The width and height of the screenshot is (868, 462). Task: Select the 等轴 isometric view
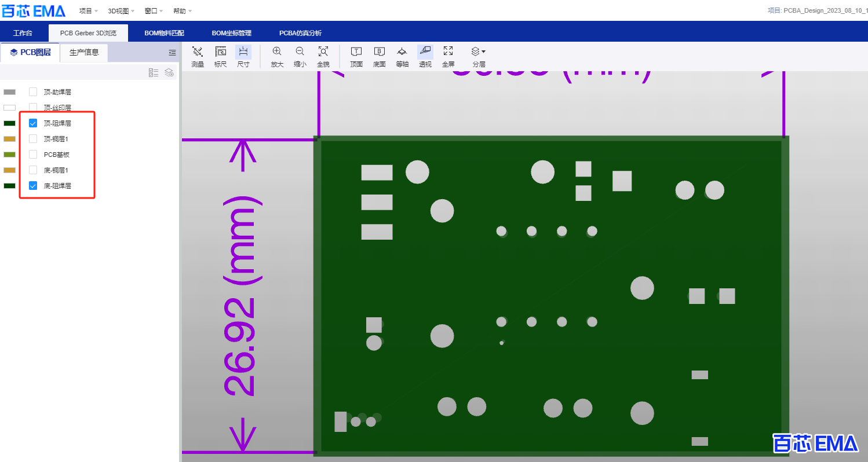click(402, 56)
